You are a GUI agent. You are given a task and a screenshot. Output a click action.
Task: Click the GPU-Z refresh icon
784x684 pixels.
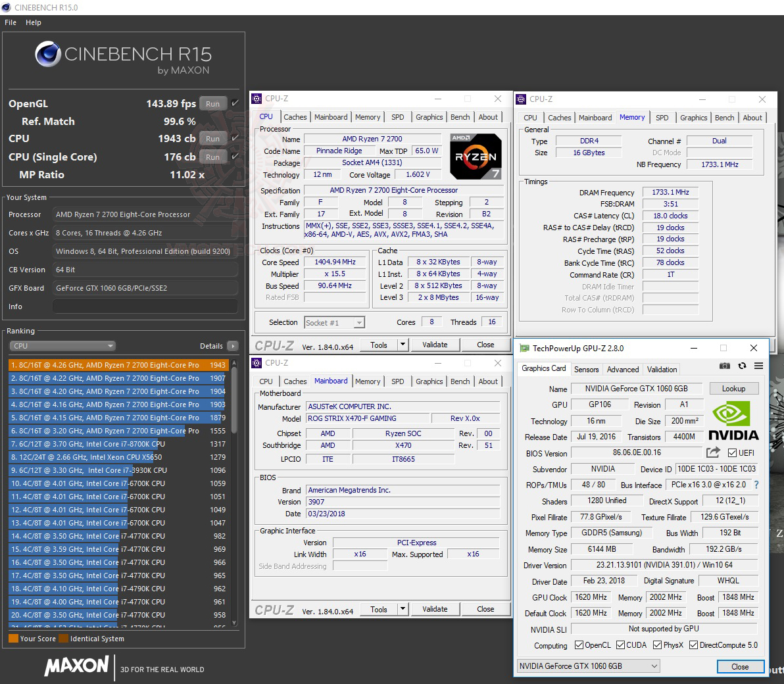pyautogui.click(x=742, y=366)
